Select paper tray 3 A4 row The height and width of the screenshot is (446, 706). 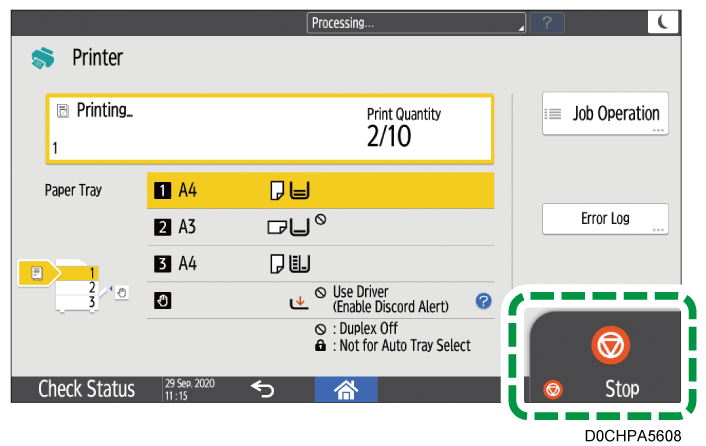pos(320,264)
